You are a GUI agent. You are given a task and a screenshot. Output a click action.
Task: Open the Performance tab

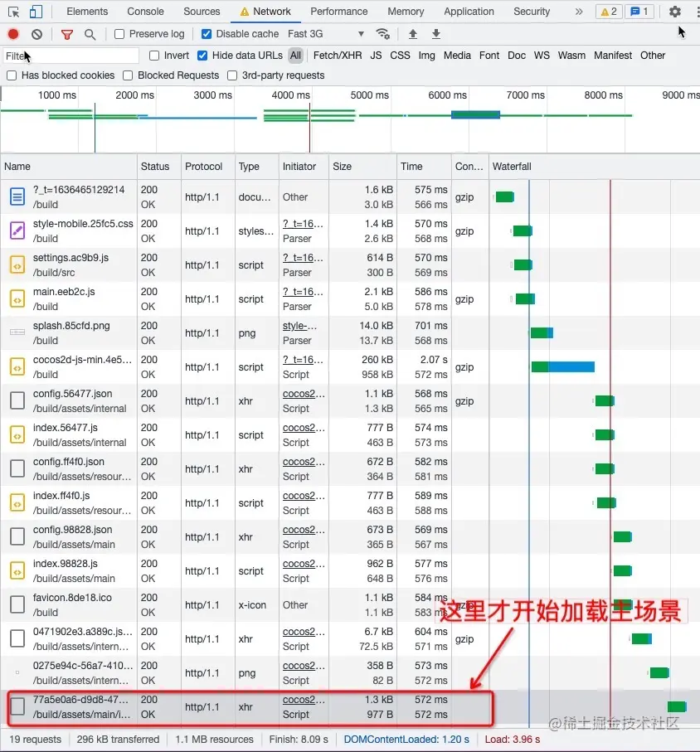[x=338, y=12]
